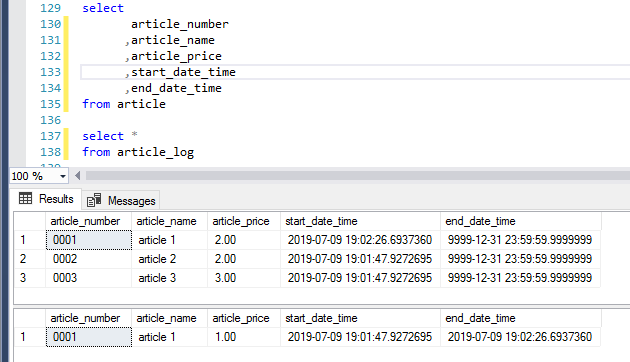Image resolution: width=630 pixels, height=362 pixels.
Task: Click 'end_date_time' on line 134
Action: click(176, 88)
